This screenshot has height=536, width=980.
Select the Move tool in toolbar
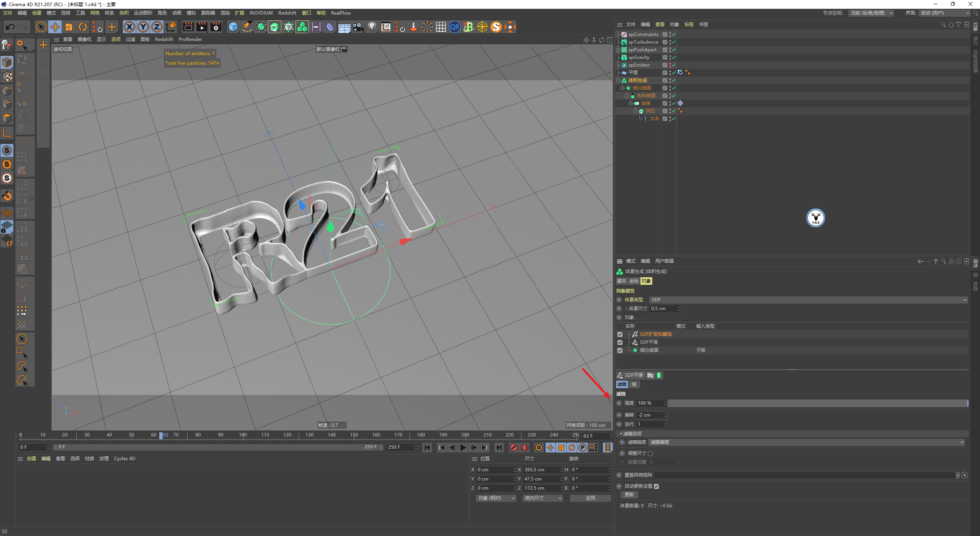tap(55, 27)
